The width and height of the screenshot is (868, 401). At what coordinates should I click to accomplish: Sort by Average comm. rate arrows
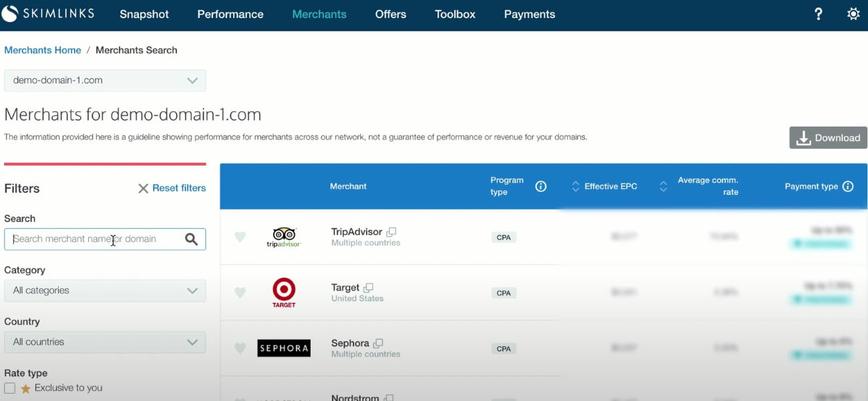click(663, 187)
